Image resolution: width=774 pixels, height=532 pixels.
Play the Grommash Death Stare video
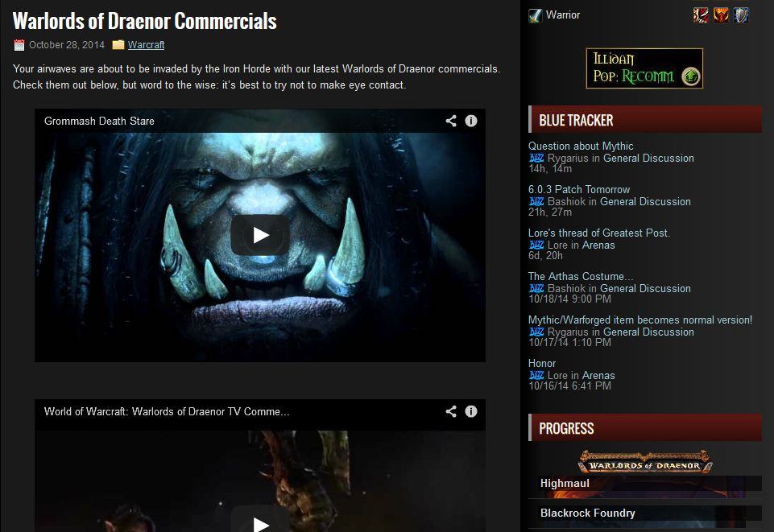click(x=259, y=235)
